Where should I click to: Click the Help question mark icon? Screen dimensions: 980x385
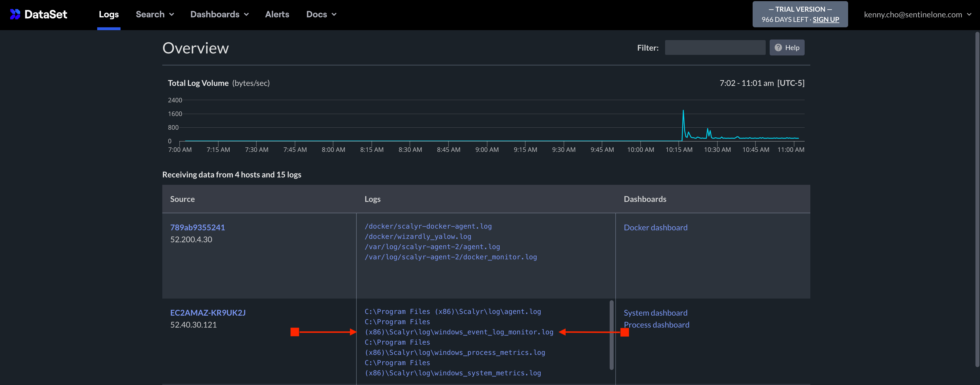coord(778,47)
